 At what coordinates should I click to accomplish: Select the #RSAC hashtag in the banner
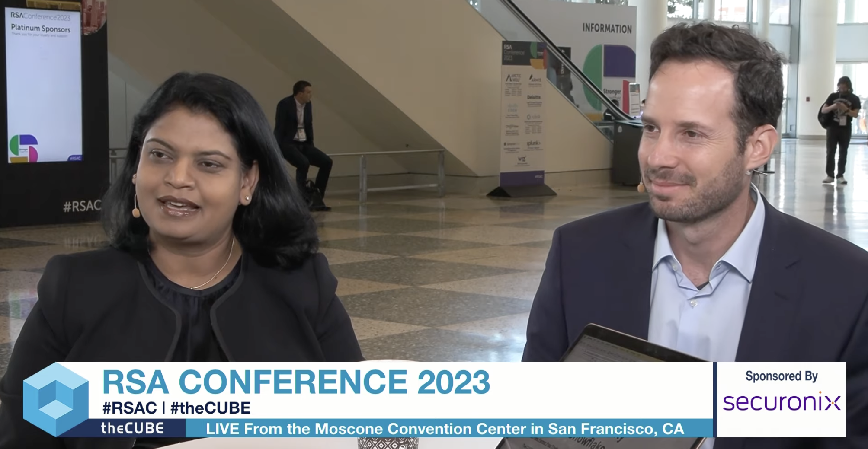129,408
